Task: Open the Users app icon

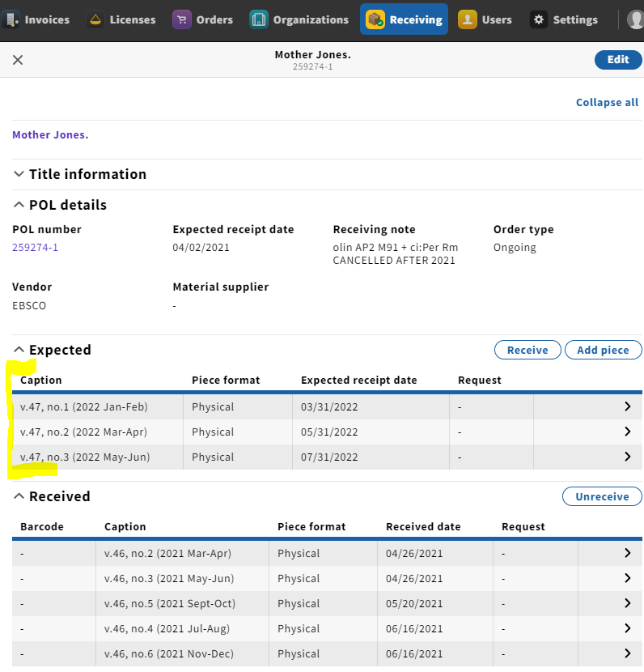Action: [468, 19]
